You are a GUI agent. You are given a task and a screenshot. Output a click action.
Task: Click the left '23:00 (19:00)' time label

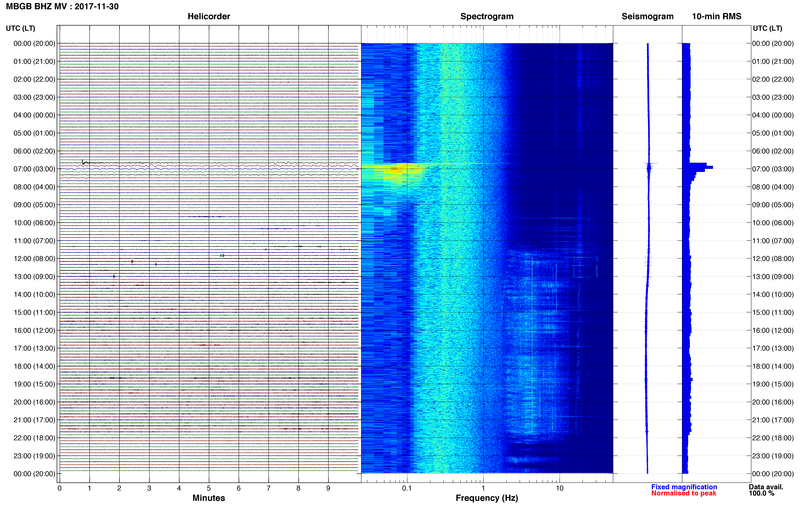coord(34,456)
